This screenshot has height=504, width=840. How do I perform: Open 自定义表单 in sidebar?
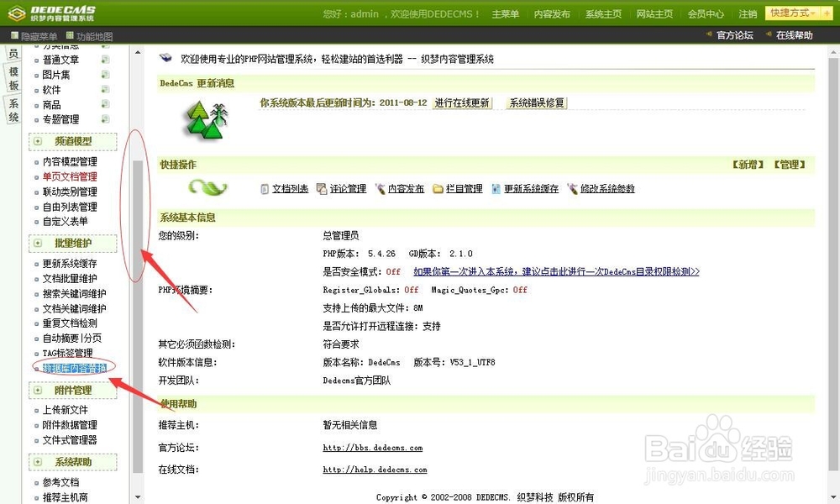click(x=65, y=221)
